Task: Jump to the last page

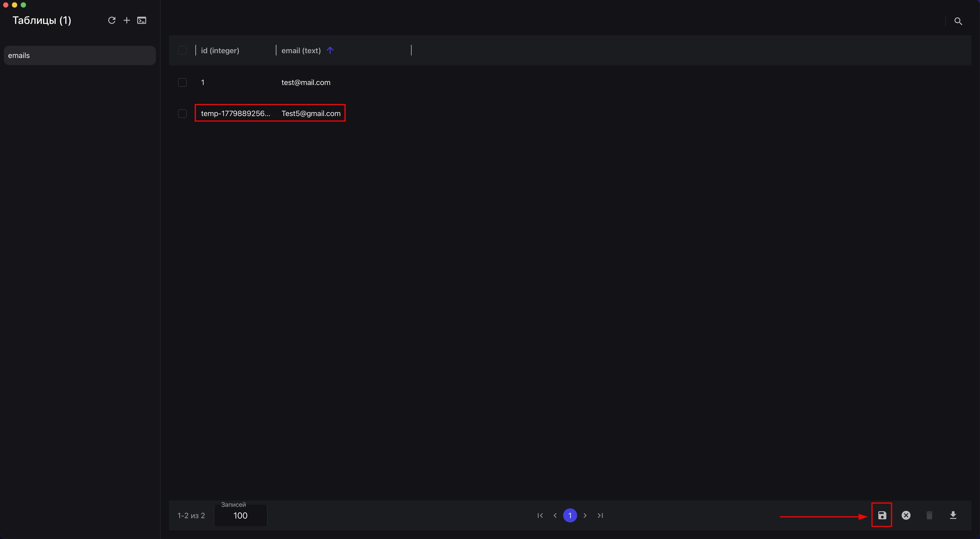Action: point(600,516)
